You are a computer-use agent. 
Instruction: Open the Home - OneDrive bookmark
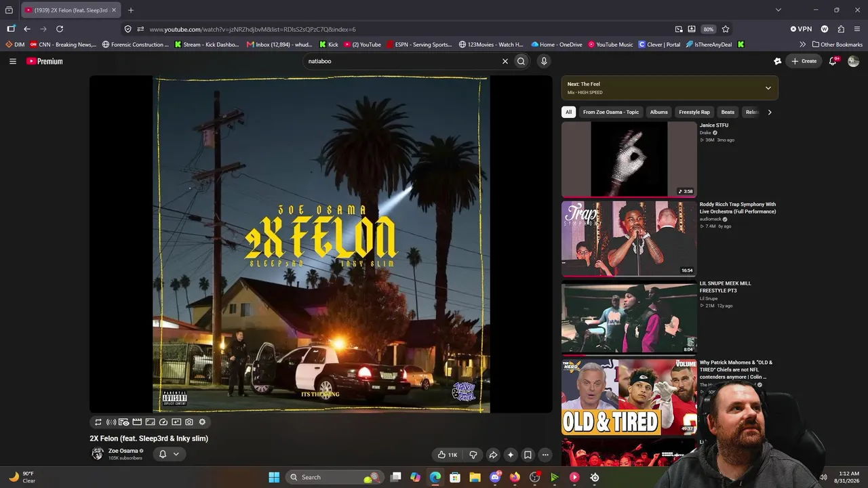tap(557, 45)
